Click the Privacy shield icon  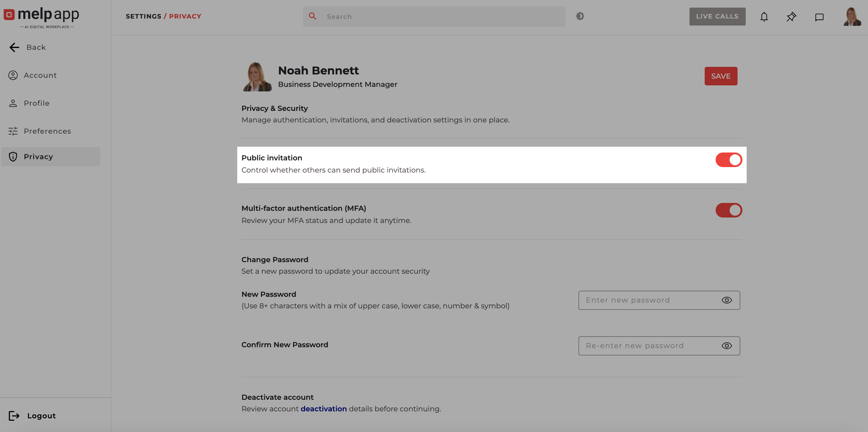pyautogui.click(x=13, y=156)
